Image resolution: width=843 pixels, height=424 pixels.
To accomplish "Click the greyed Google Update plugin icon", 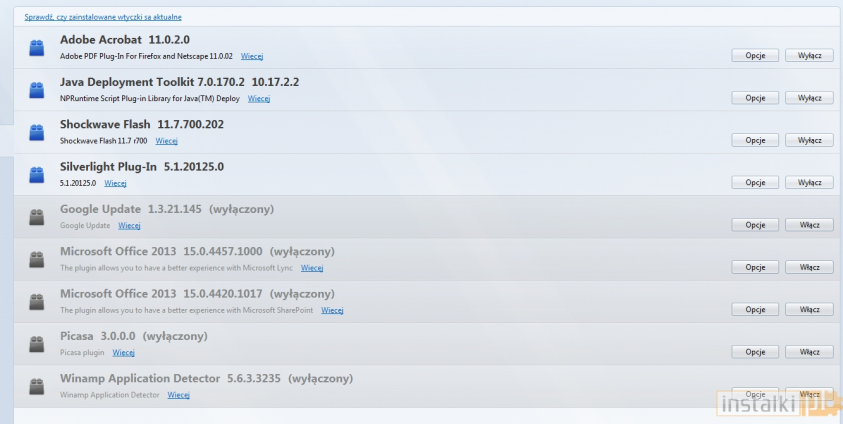I will (37, 217).
